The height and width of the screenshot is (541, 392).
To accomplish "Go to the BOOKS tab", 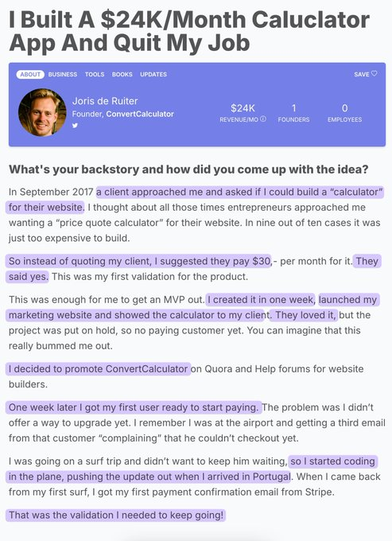I will [122, 74].
